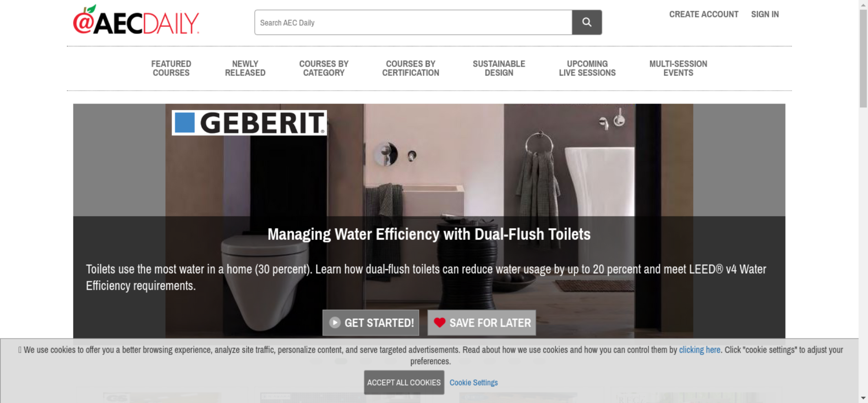
Task: Focus the Search AEC Daily field
Action: pyautogui.click(x=413, y=22)
